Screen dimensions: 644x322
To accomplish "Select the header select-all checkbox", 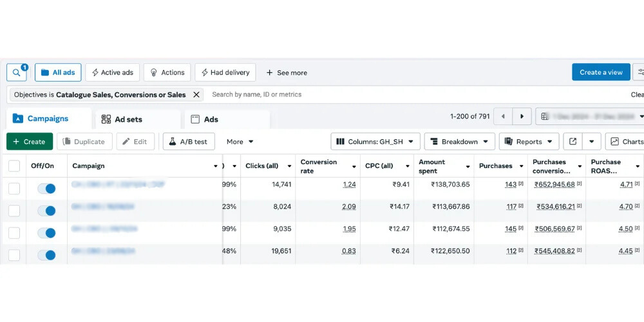I will 14,166.
